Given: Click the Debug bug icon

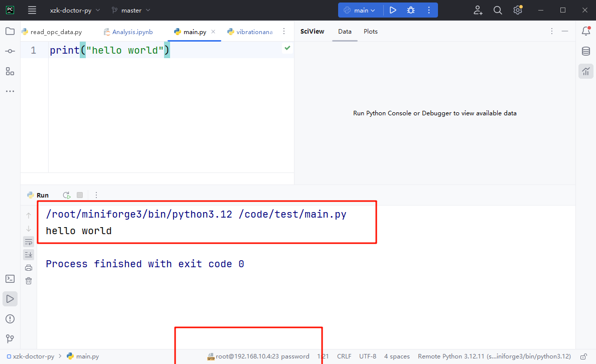Looking at the screenshot, I should pos(411,10).
